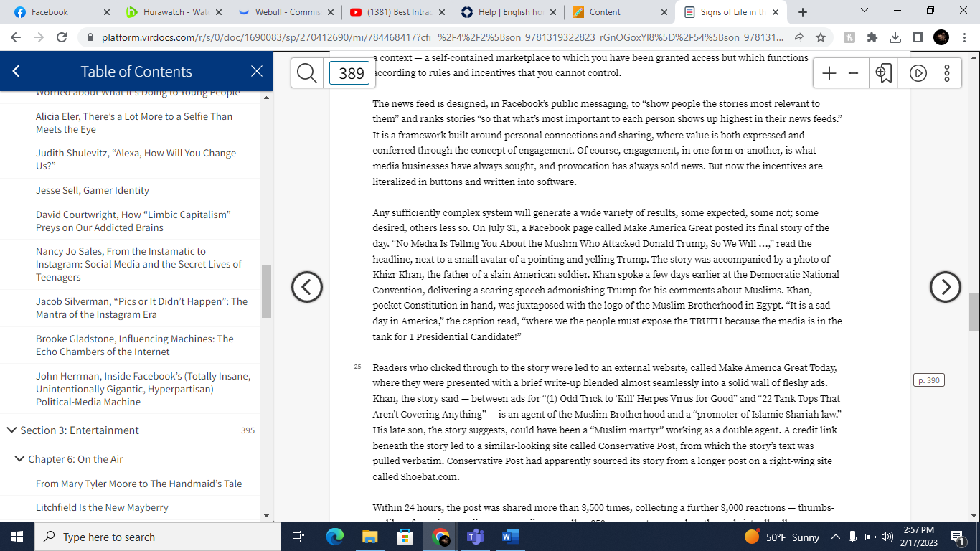This screenshot has height=551, width=980.
Task: Open the notification center icon
Action: pos(957,537)
